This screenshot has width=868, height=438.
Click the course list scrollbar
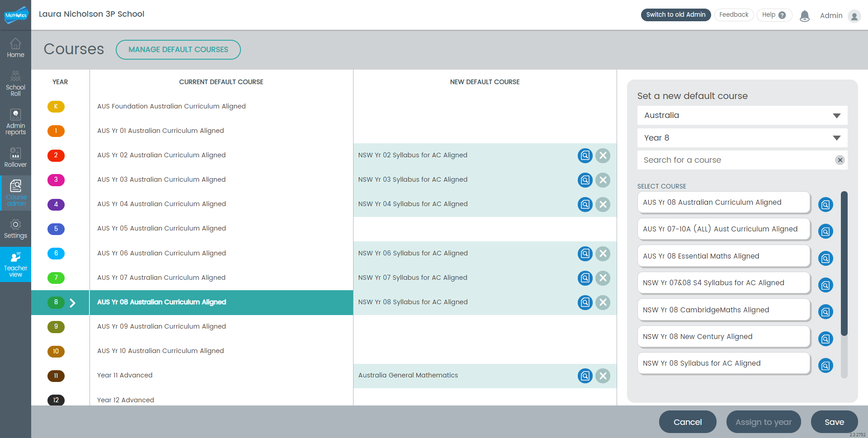(x=844, y=264)
